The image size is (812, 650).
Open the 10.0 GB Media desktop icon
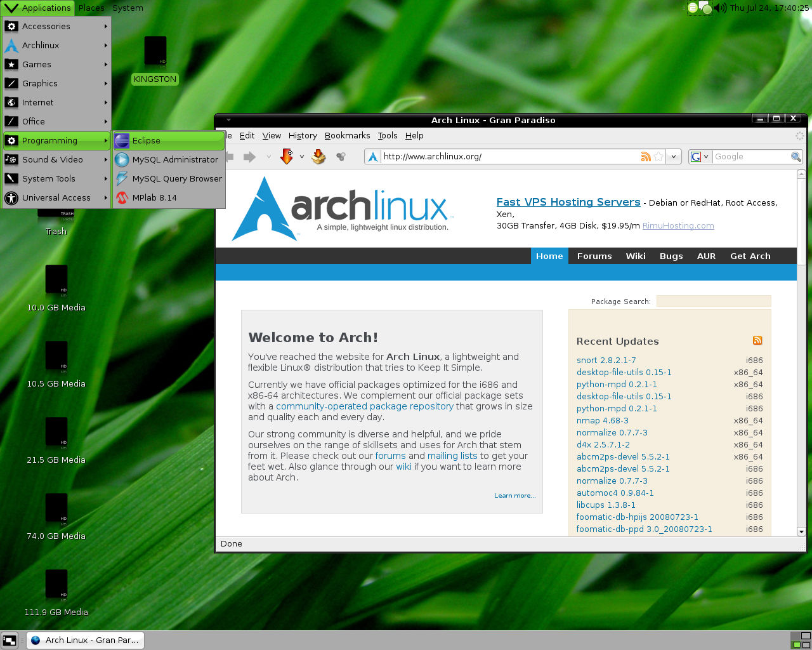click(x=56, y=289)
